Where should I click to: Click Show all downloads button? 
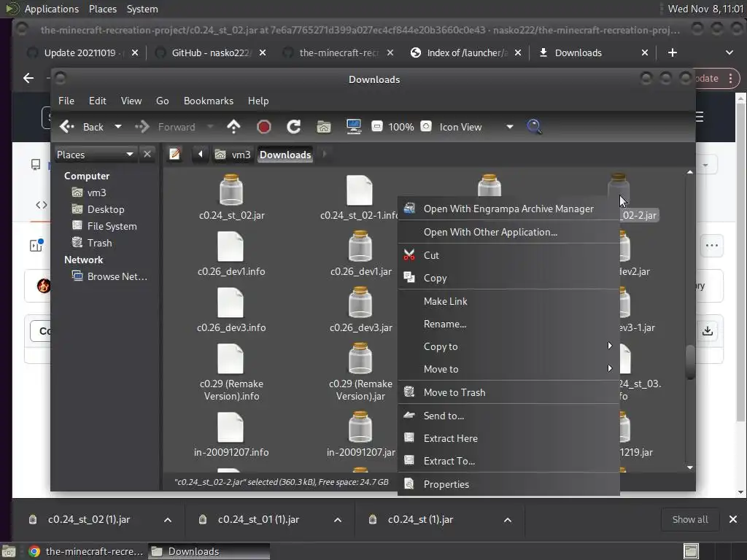click(689, 519)
